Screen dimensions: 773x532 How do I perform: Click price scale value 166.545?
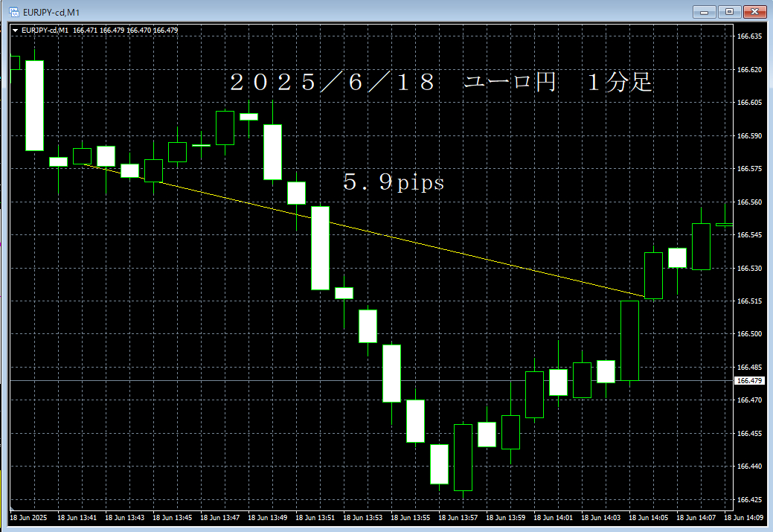pyautogui.click(x=749, y=234)
